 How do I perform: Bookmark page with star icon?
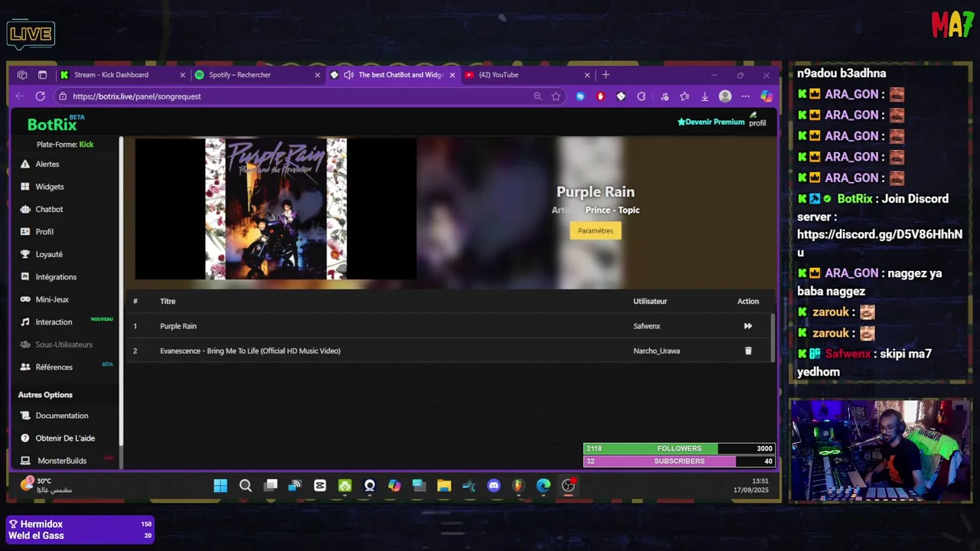point(556,96)
